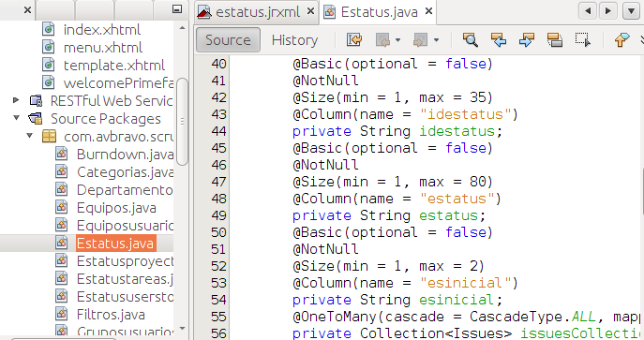Open the Forward navigation dropdown arrow
The image size is (644, 340).
436,39
